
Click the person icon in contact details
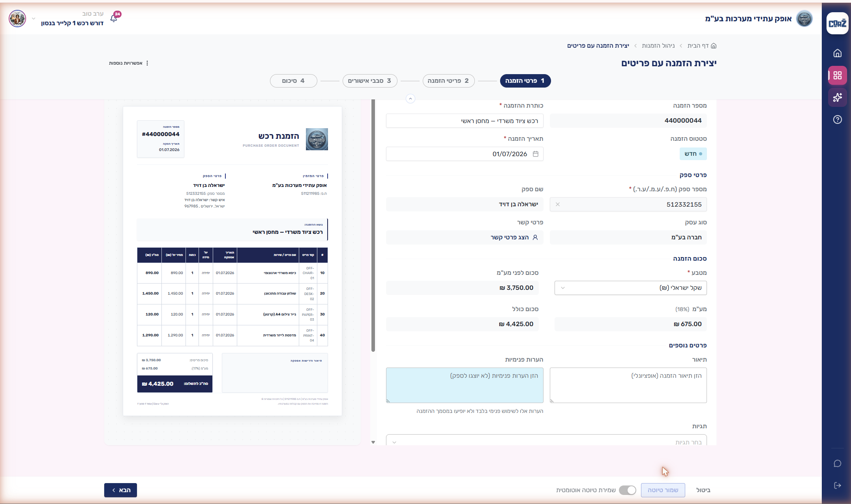[535, 237]
